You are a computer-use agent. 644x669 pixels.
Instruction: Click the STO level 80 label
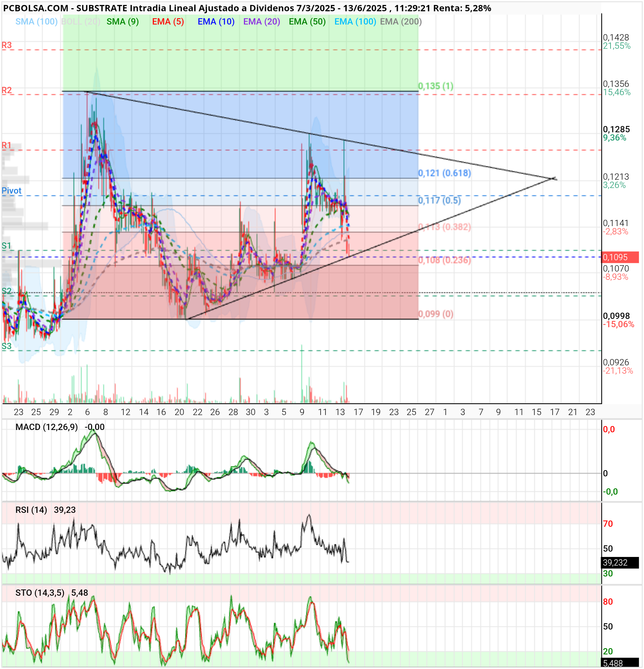[608, 602]
